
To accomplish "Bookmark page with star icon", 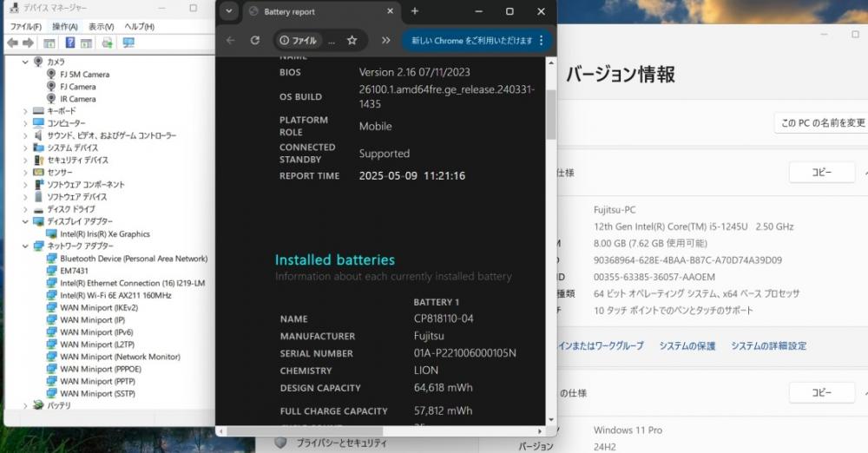I will [x=352, y=41].
